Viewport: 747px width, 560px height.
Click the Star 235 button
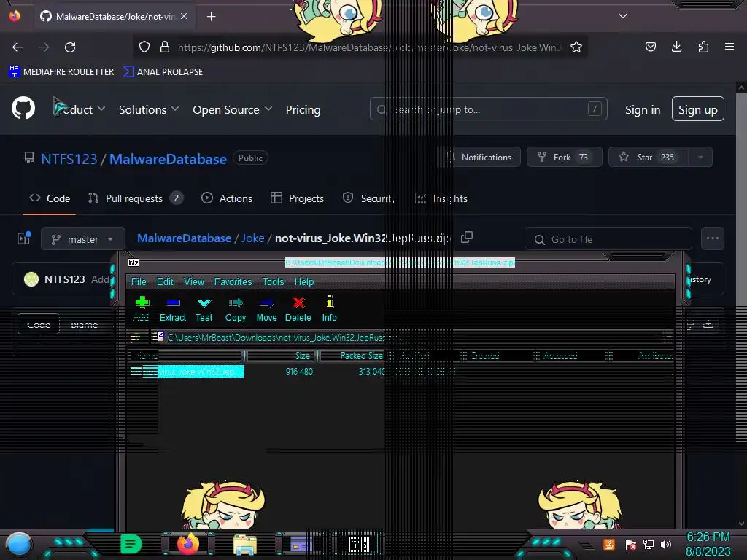[649, 157]
